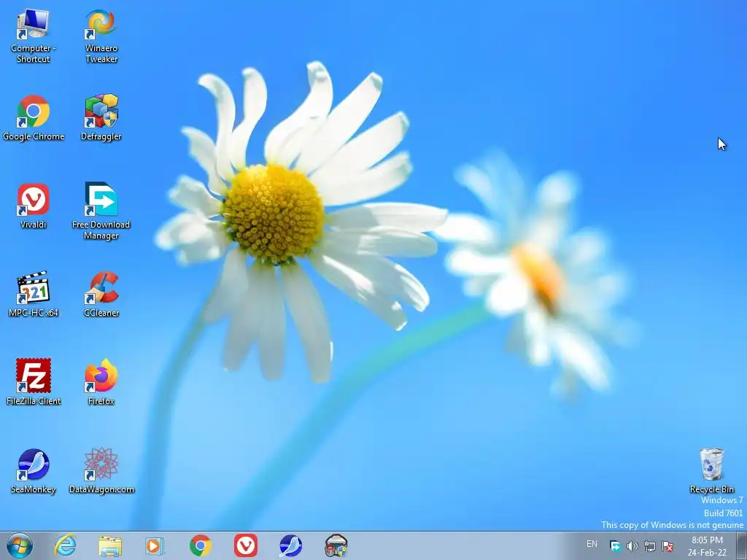Viewport: 747px width, 560px height.
Task: Select the Vivaldi desktop shortcut
Action: [34, 206]
